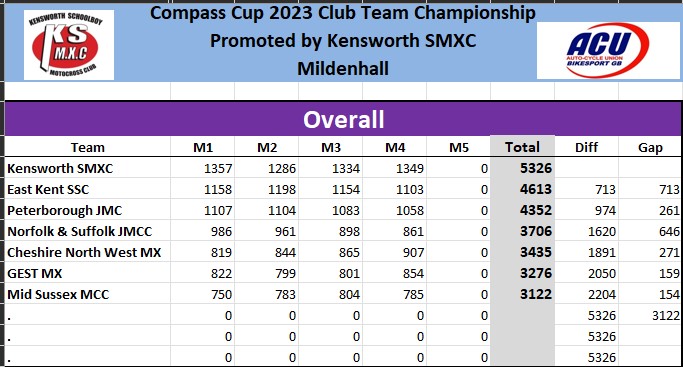This screenshot has height=367, width=683.
Task: Click Norfolk & Suffolk JMCC total 3706
Action: 522,231
